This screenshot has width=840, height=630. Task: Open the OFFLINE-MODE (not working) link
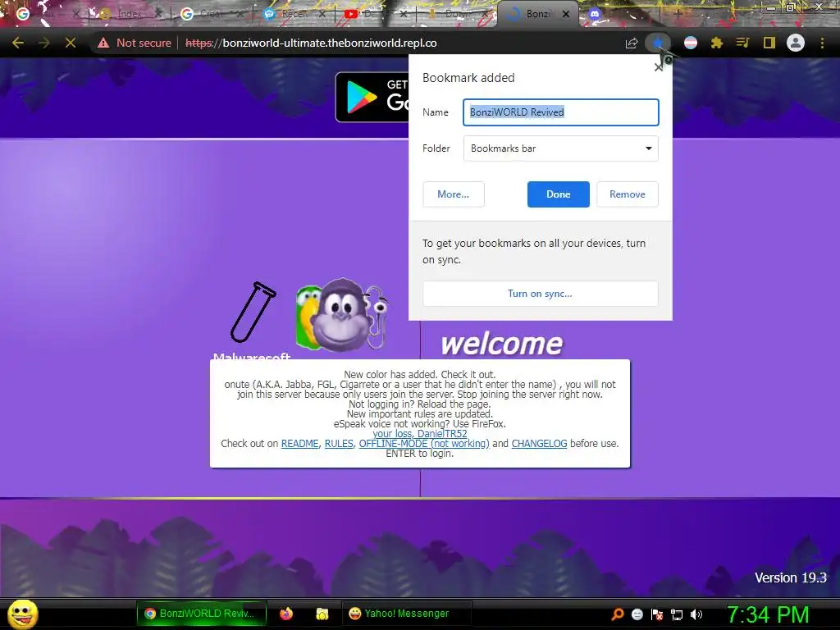click(x=424, y=444)
